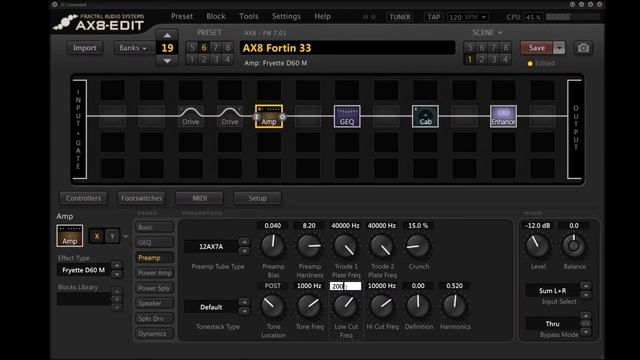Click the Amp block thumbnail in editor panel
Screen dimensions: 640x360
point(70,236)
